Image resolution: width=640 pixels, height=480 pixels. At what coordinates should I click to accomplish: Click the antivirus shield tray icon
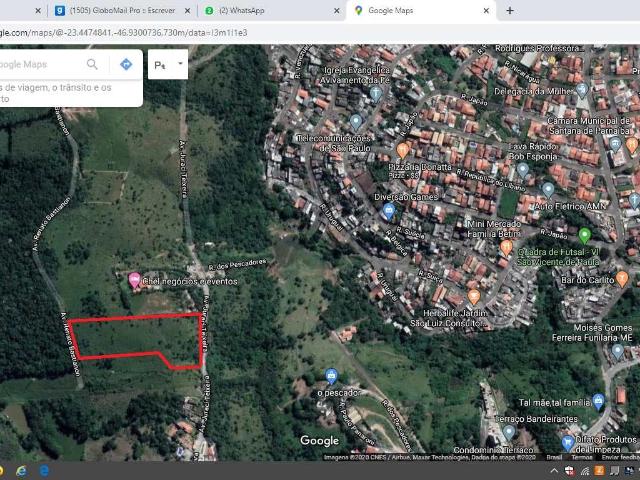pos(569,471)
